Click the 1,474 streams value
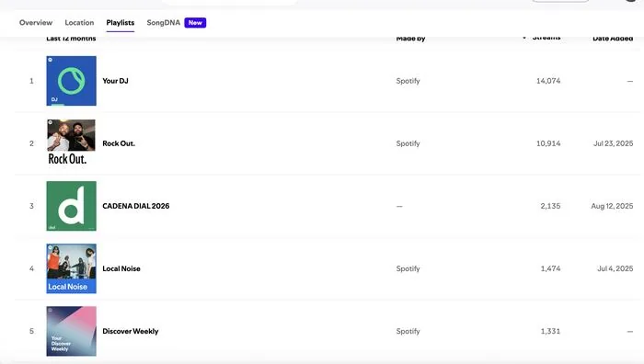 coord(550,268)
